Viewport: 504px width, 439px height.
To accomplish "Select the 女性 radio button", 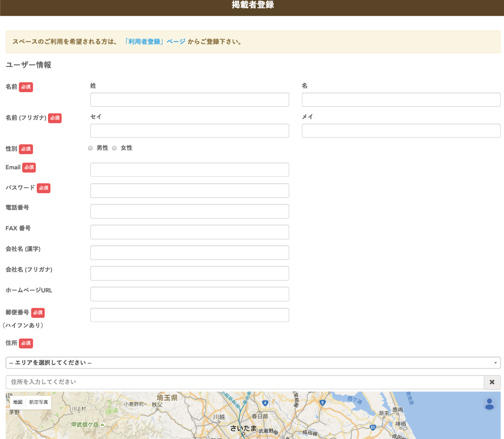I will click(115, 148).
